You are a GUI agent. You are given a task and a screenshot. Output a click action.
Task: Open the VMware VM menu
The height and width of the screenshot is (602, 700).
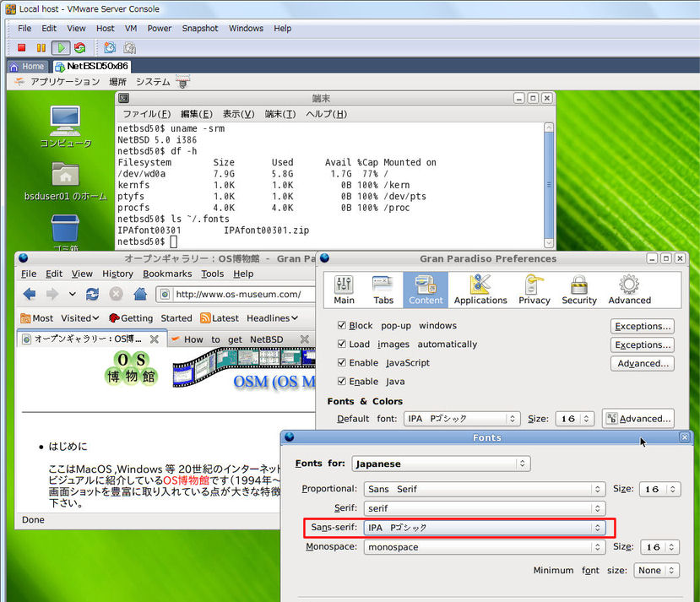pos(131,29)
